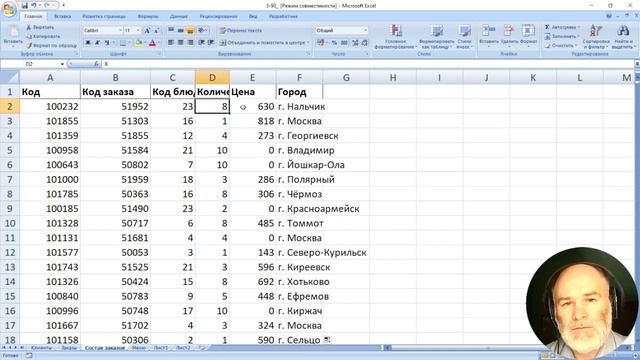640x360 pixels.
Task: Increase font size with large A icon
Action: [147, 30]
